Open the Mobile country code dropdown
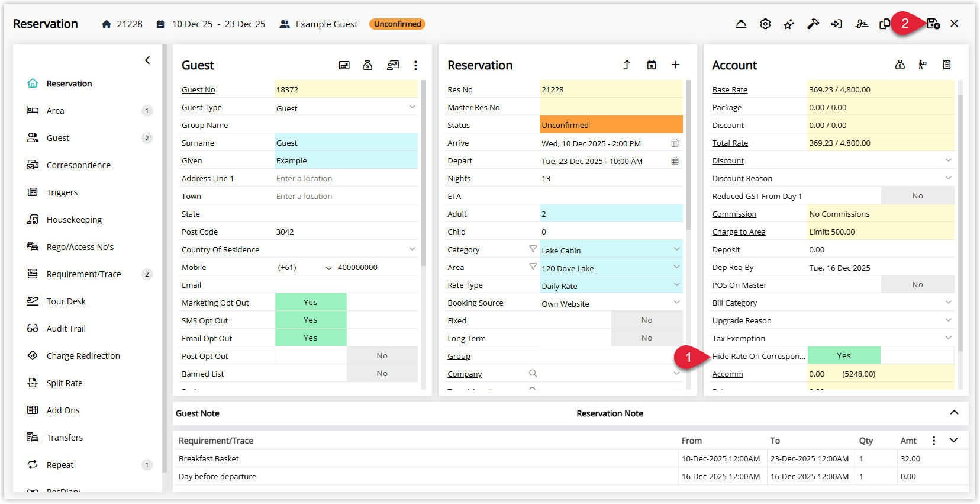The height and width of the screenshot is (504, 980). pyautogui.click(x=328, y=268)
